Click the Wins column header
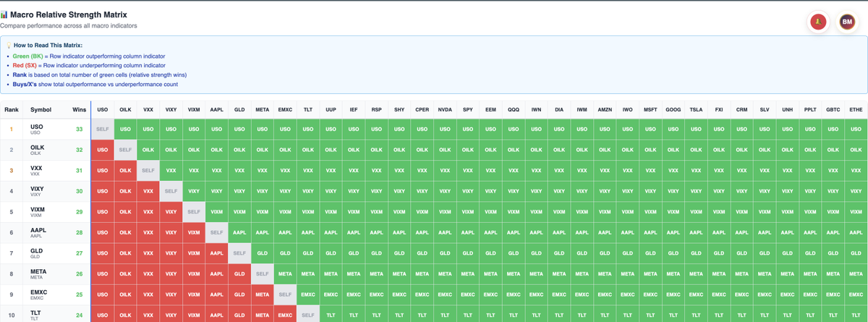 [79, 110]
